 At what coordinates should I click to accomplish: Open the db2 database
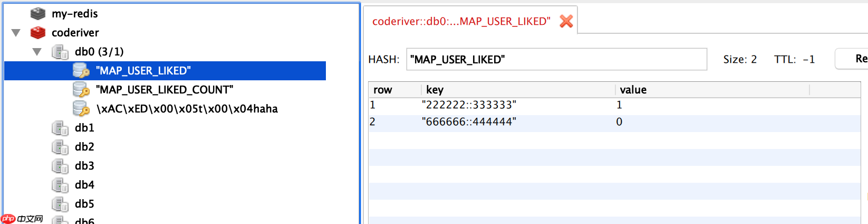[x=84, y=147]
